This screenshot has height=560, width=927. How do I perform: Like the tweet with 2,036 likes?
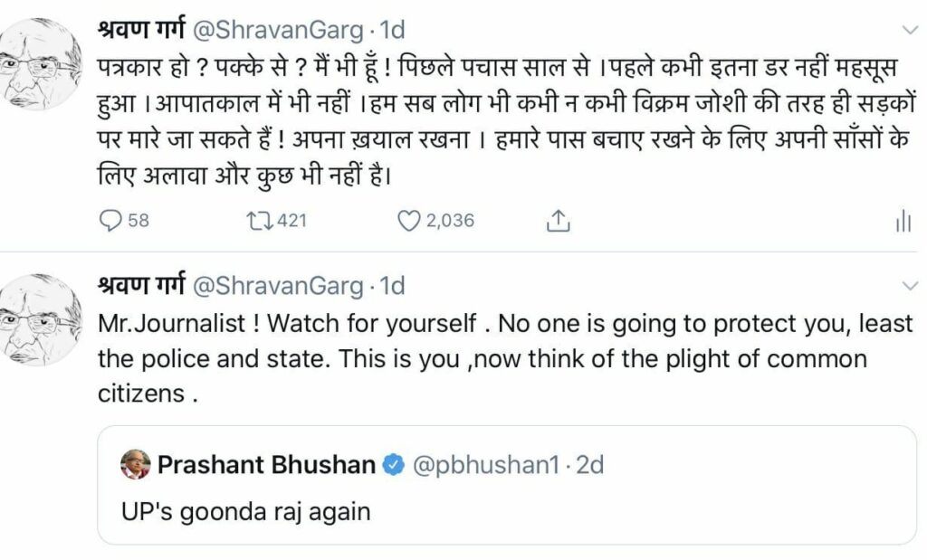coord(411,220)
